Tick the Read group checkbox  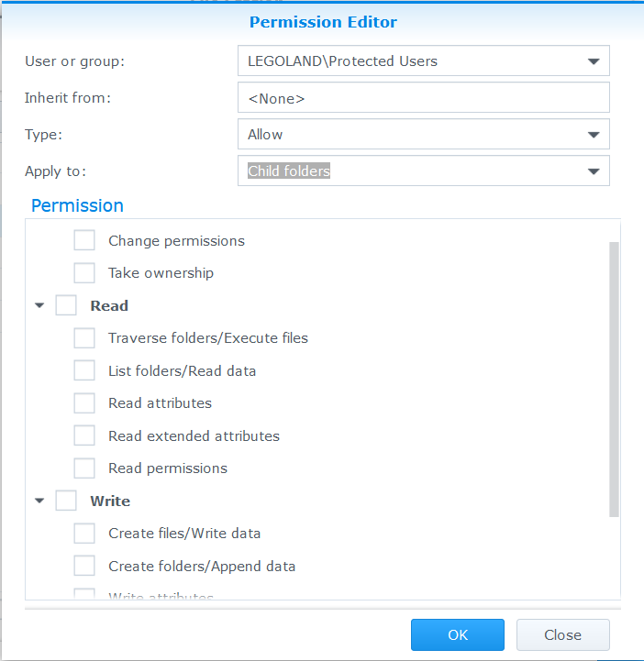click(66, 305)
